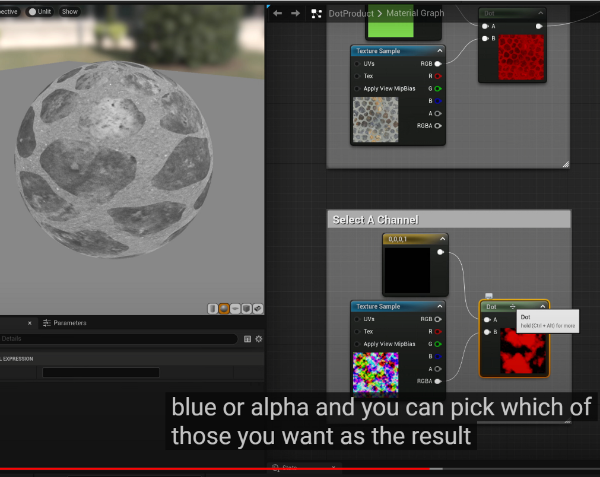This screenshot has height=477, width=600.
Task: Collapse the Dot node with cobblestone preview
Action: (540, 13)
